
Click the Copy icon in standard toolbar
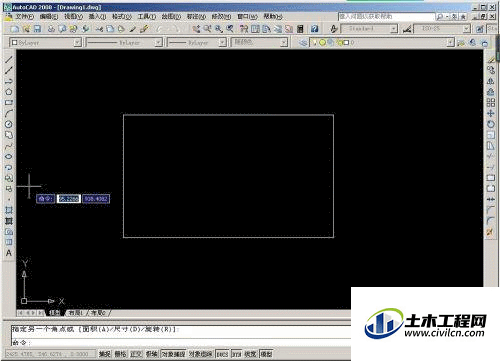point(110,29)
